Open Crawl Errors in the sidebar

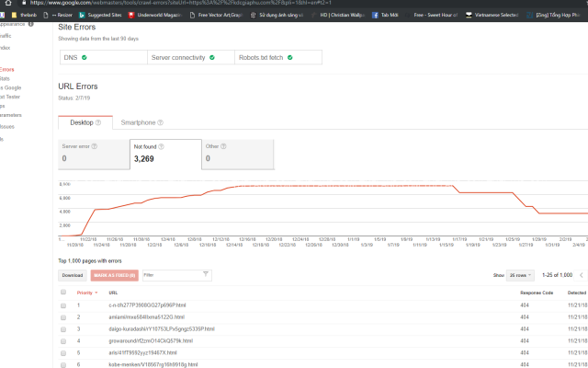pyautogui.click(x=6, y=70)
